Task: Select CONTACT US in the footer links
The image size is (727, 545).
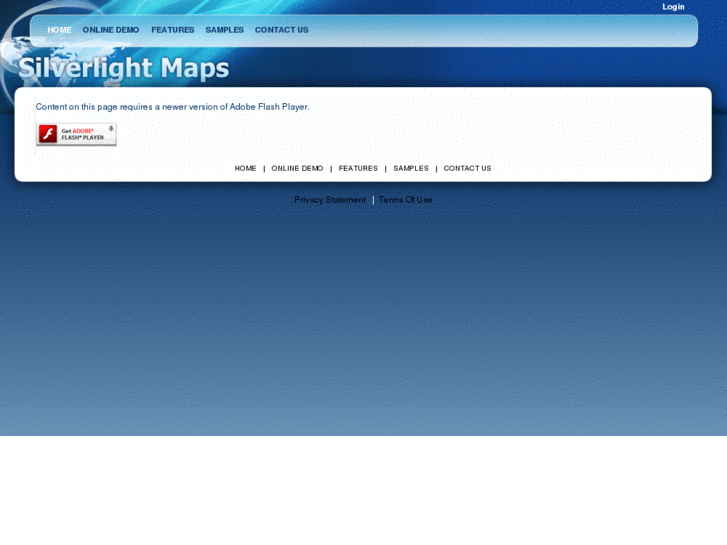Action: pos(467,168)
